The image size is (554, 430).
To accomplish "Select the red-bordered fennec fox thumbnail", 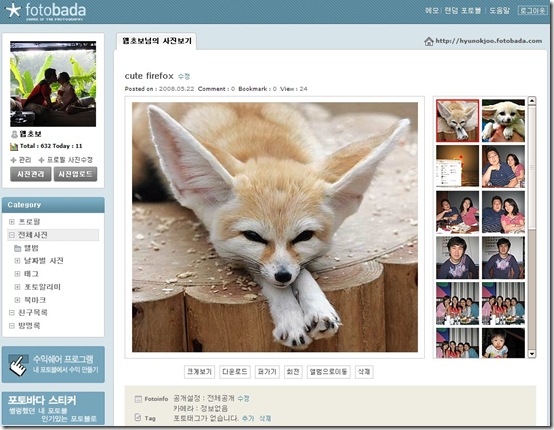I will 457,120.
